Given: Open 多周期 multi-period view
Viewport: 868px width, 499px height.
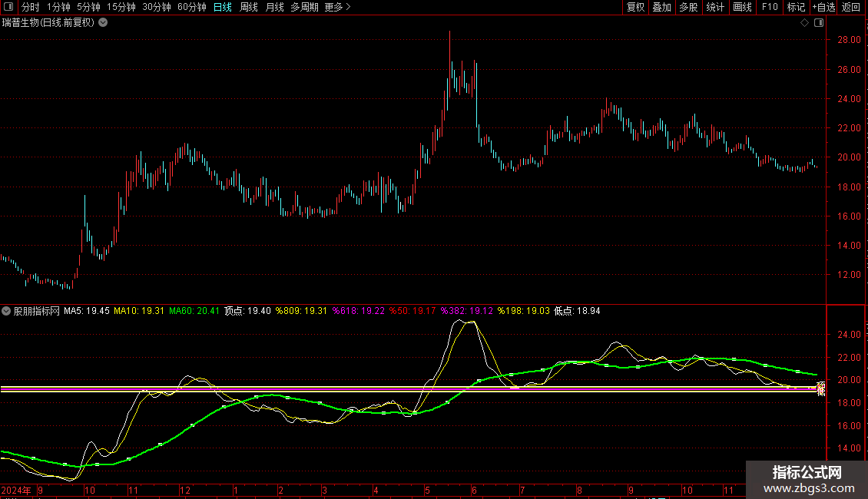Looking at the screenshot, I should [304, 7].
